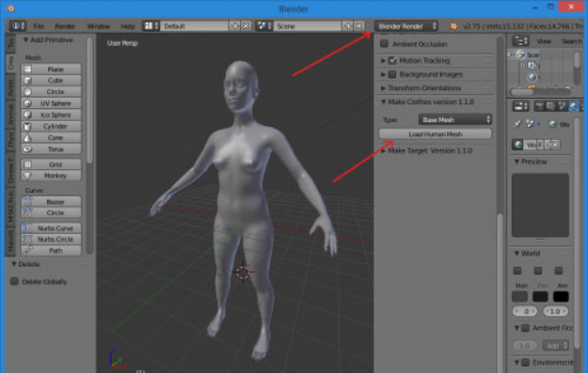Open the Outliner editor type icon
The width and height of the screenshot is (588, 373).
coord(520,40)
